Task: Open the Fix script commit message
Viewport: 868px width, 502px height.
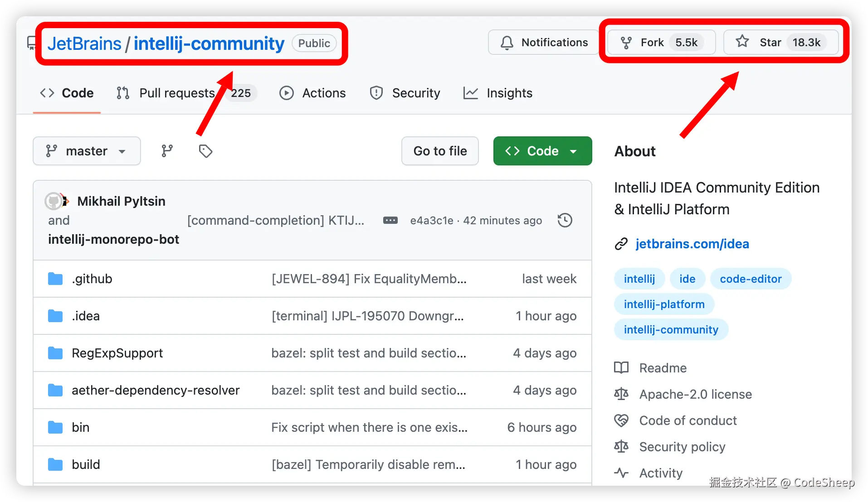Action: pos(369,427)
